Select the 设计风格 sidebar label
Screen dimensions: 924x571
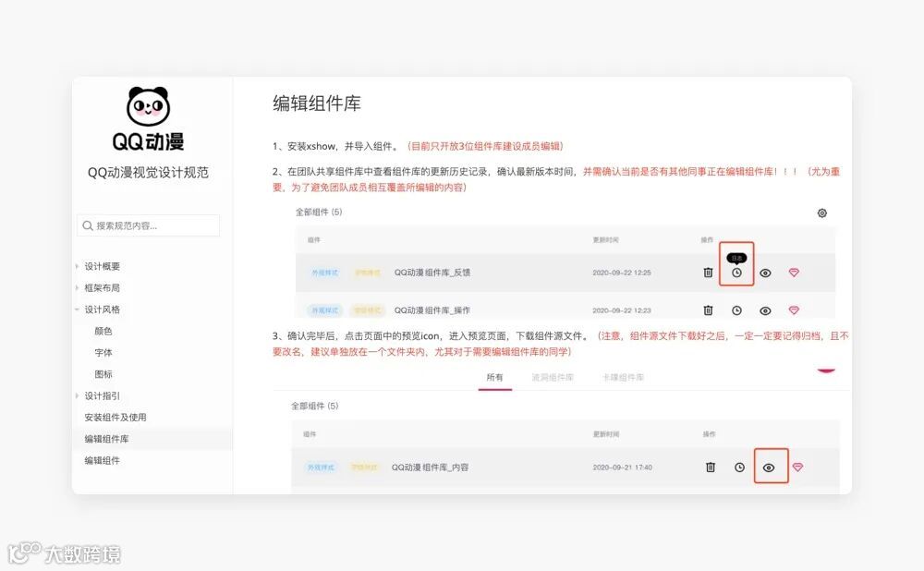click(102, 310)
